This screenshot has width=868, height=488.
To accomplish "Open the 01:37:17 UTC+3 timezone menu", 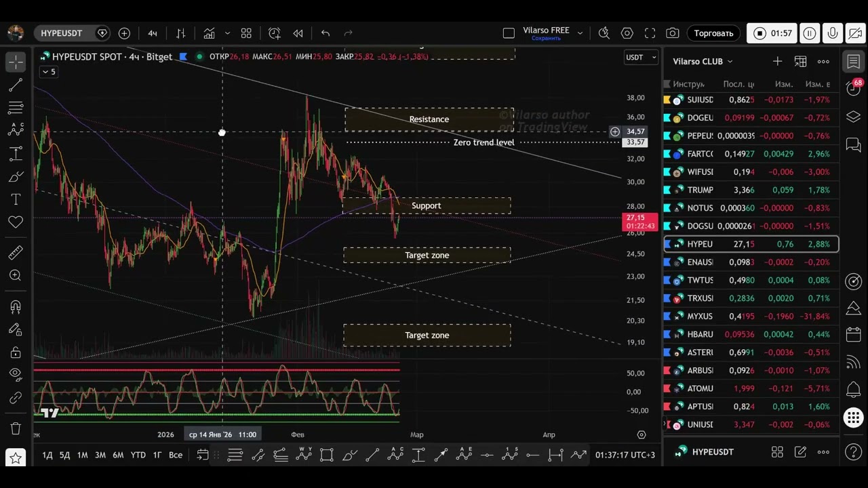I will click(625, 455).
